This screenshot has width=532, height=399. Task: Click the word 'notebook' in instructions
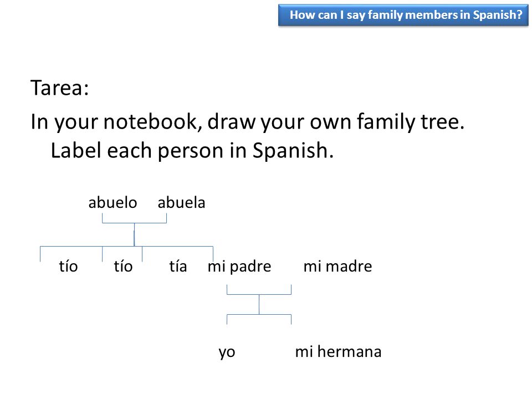point(150,121)
